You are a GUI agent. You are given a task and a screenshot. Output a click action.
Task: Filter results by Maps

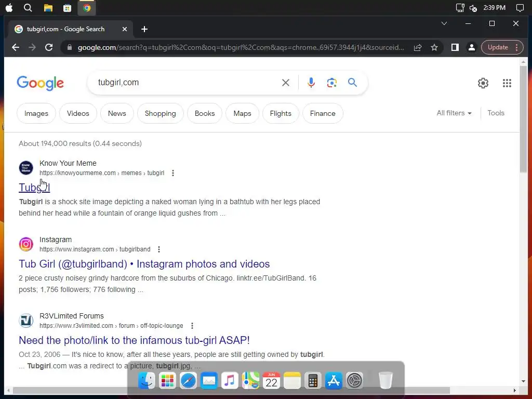(x=242, y=113)
